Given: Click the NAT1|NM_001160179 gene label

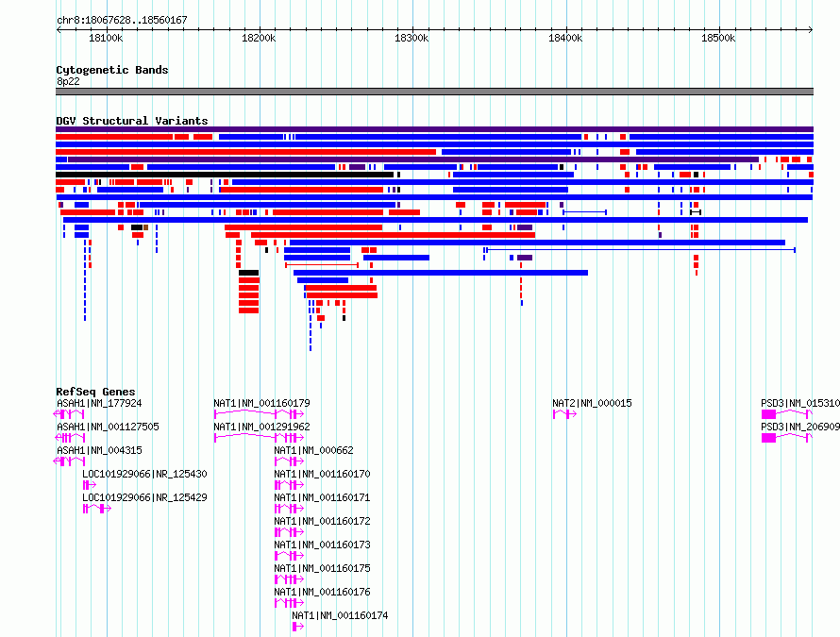Looking at the screenshot, I should pos(261,403).
